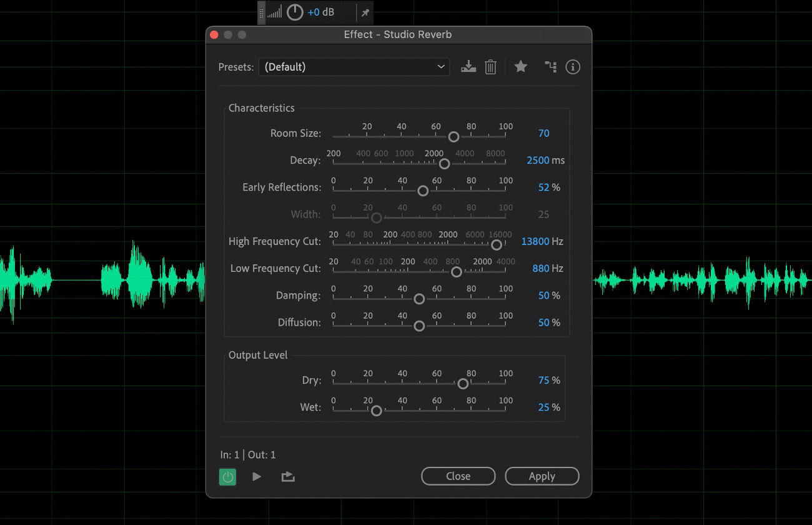Expand the preset list to choose (Default)
This screenshot has height=525, width=812.
click(354, 67)
